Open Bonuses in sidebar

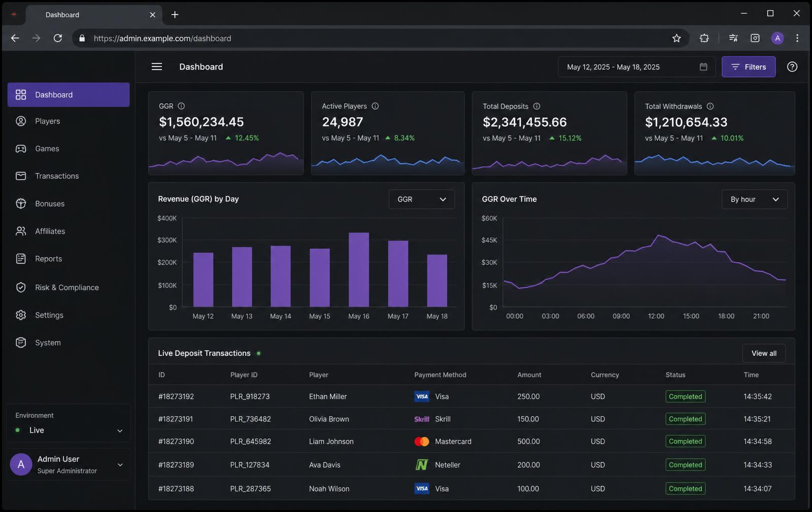69,203
